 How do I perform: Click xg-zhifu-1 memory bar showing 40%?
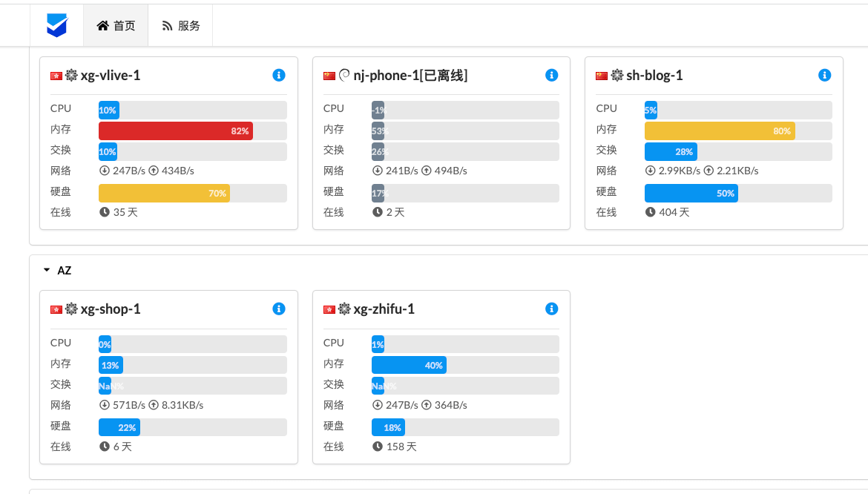pos(409,365)
